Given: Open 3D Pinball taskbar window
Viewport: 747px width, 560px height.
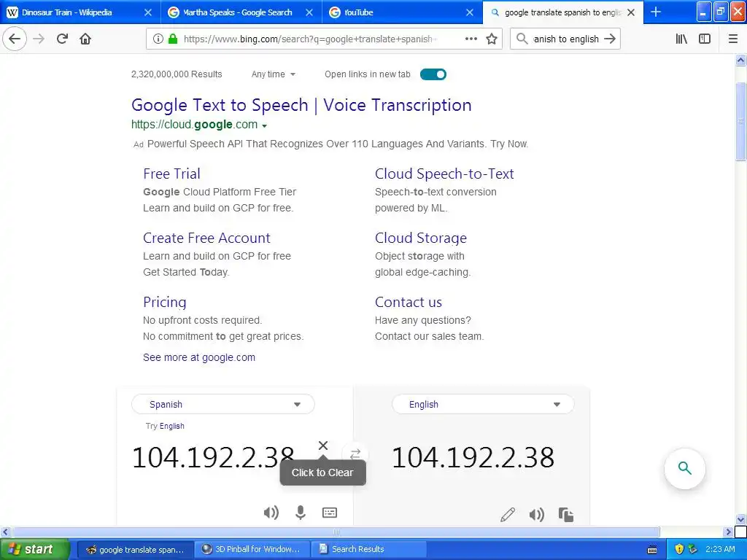Looking at the screenshot, I should [x=252, y=549].
